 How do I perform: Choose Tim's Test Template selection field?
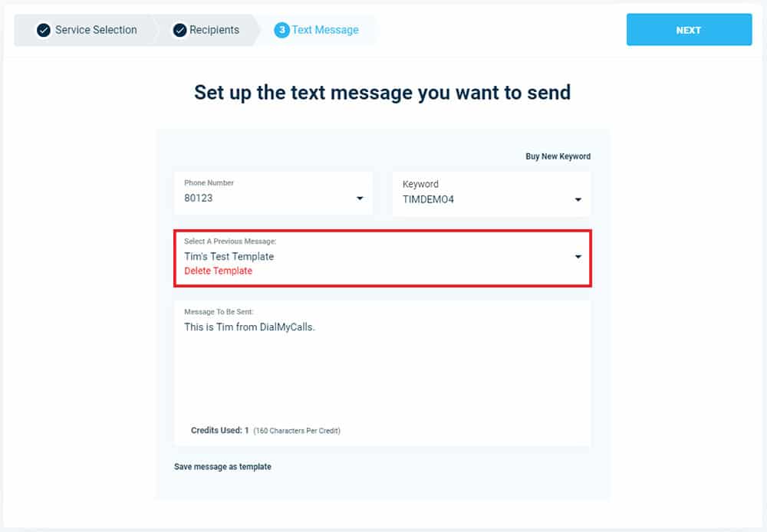coord(383,258)
